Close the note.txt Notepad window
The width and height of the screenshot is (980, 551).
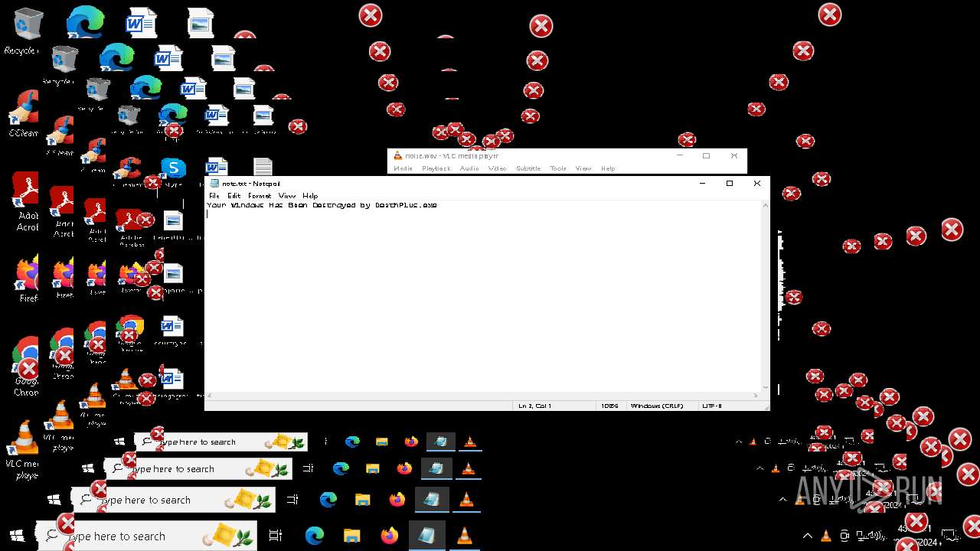tap(757, 184)
